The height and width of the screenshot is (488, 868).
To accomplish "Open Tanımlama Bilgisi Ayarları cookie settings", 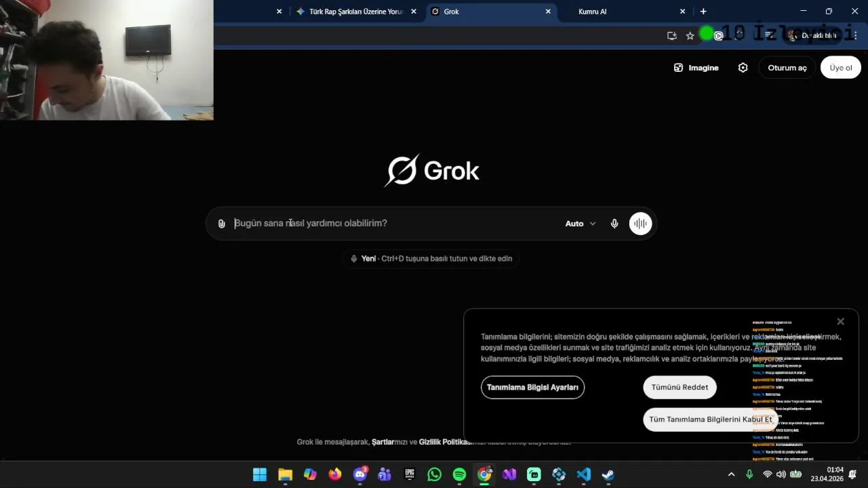I will pos(532,388).
